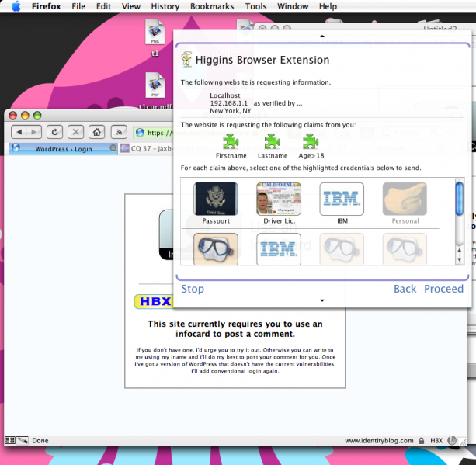
Task: Click the stop loading X toolbar button
Action: [75, 132]
